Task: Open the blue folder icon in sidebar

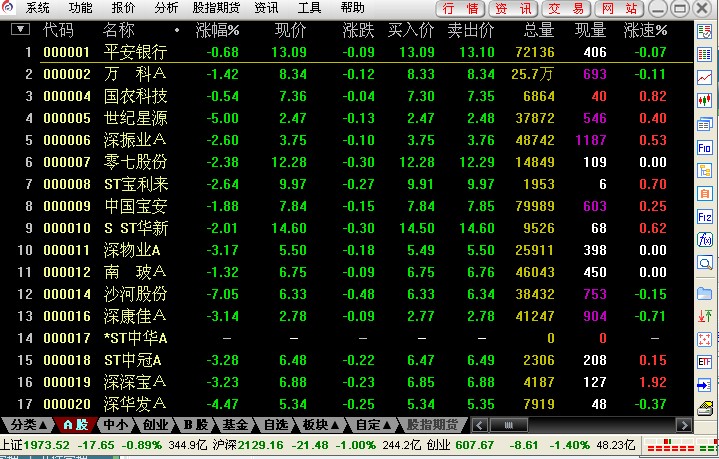Action: (705, 293)
